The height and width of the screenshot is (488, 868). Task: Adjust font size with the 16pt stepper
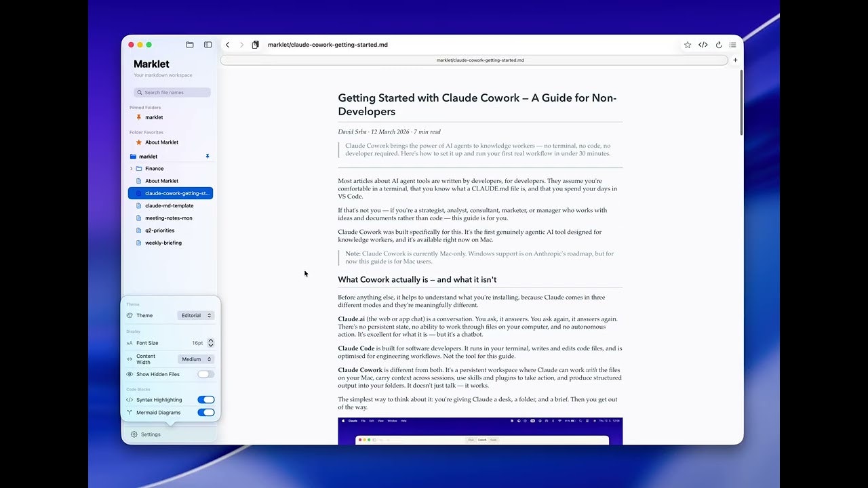[x=211, y=343]
